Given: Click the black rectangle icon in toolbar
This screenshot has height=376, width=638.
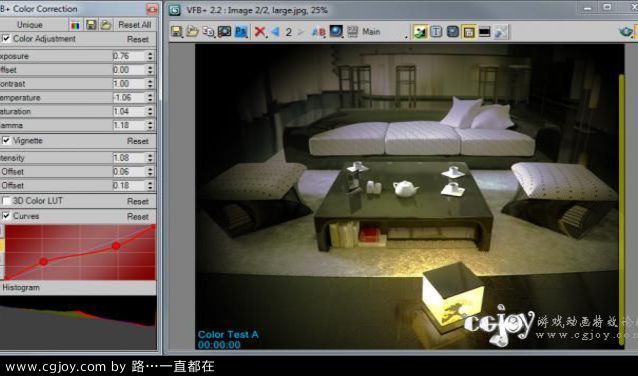Looking at the screenshot, I should (485, 32).
